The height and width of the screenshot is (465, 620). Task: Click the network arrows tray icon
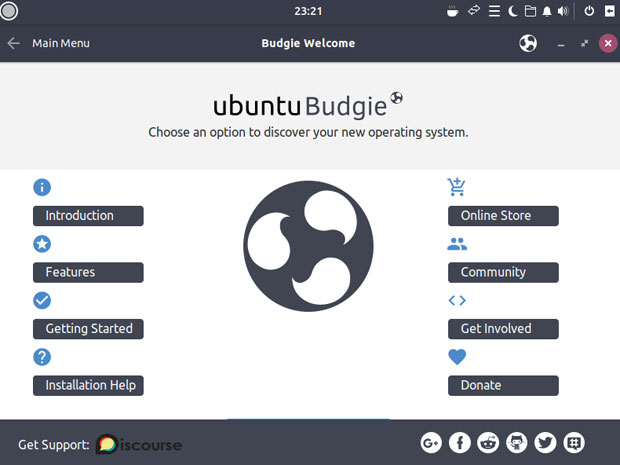click(474, 11)
